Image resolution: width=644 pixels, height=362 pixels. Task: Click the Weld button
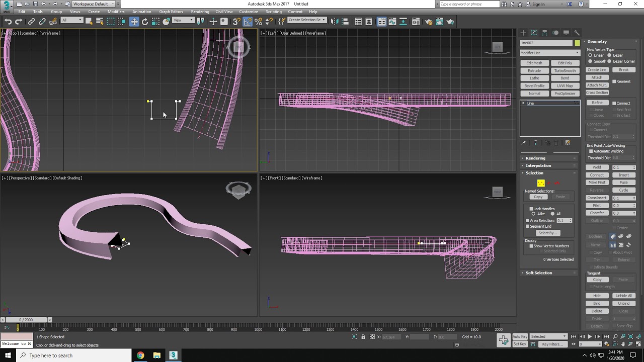tap(597, 167)
